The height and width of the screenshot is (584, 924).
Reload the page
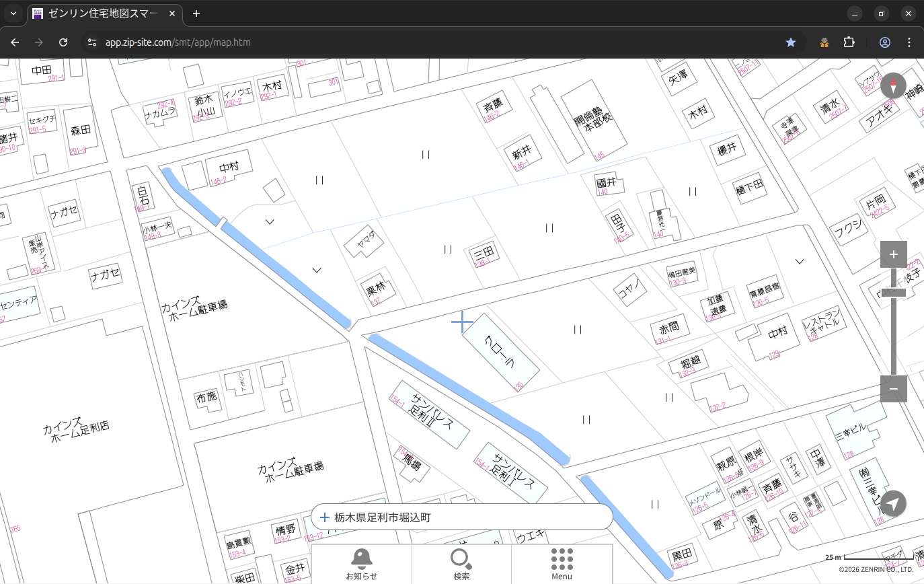tap(63, 42)
